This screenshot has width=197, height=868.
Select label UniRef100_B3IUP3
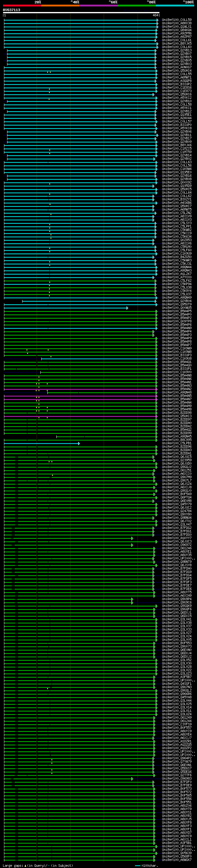coord(177,355)
